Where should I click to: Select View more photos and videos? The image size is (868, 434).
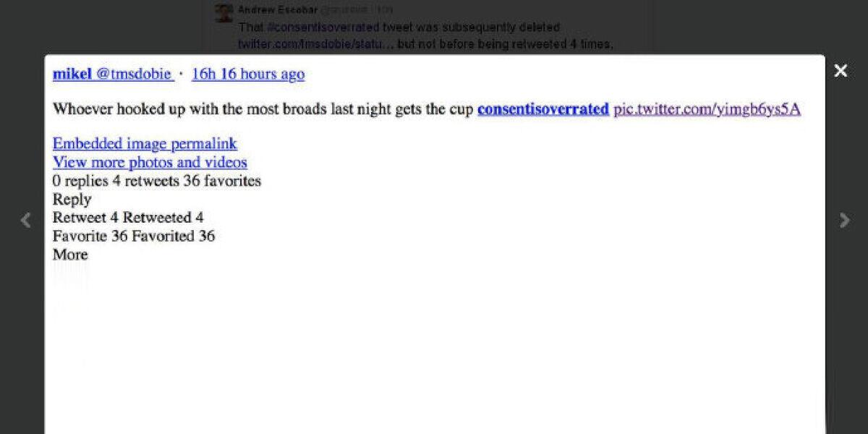(150, 162)
